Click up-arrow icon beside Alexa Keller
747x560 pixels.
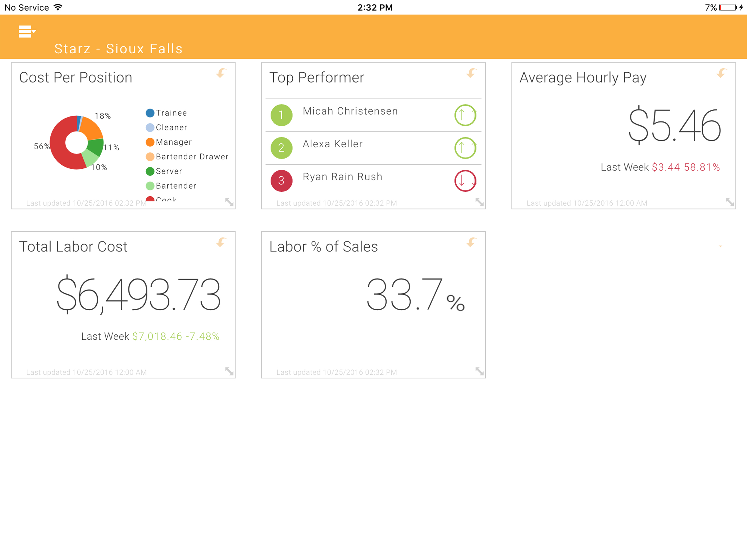465,148
